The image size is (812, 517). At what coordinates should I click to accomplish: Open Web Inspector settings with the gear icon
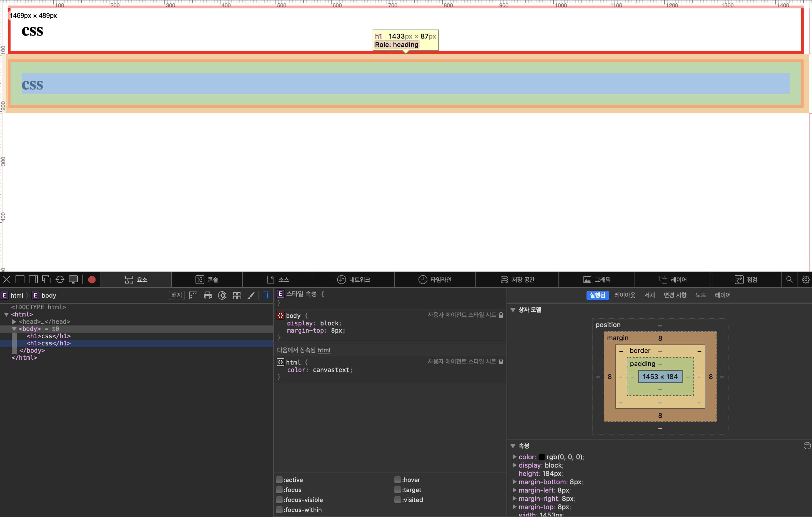pyautogui.click(x=806, y=279)
